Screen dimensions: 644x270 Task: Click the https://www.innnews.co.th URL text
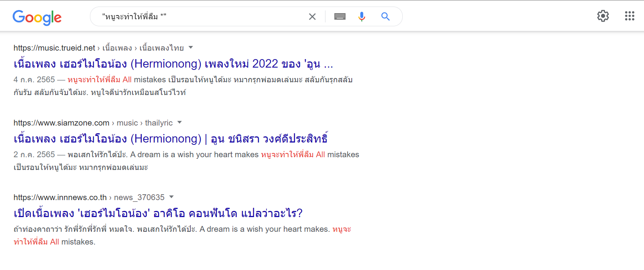[60, 197]
